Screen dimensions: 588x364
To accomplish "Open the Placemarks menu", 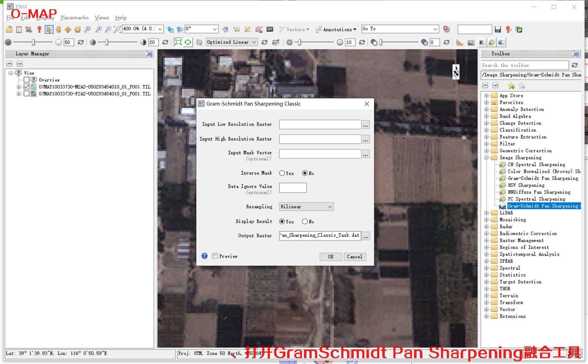I will click(x=74, y=18).
